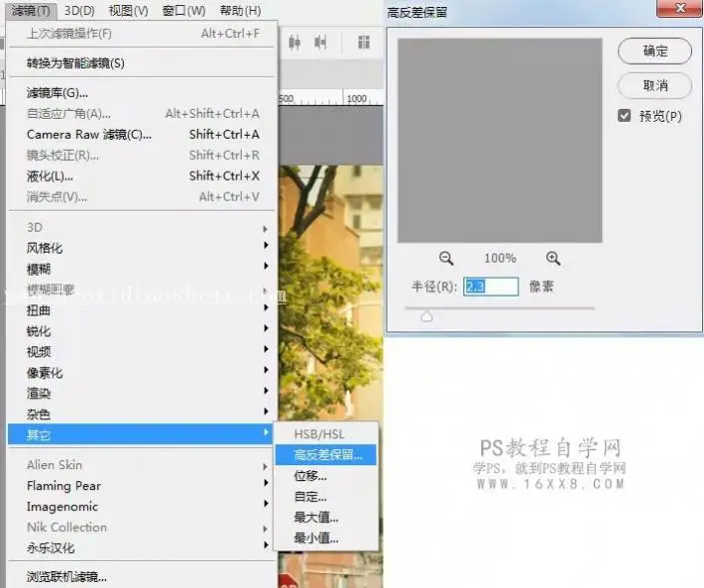This screenshot has height=588, width=704.
Task: Click 取消 in 高反差保留 dialog
Action: click(x=655, y=85)
